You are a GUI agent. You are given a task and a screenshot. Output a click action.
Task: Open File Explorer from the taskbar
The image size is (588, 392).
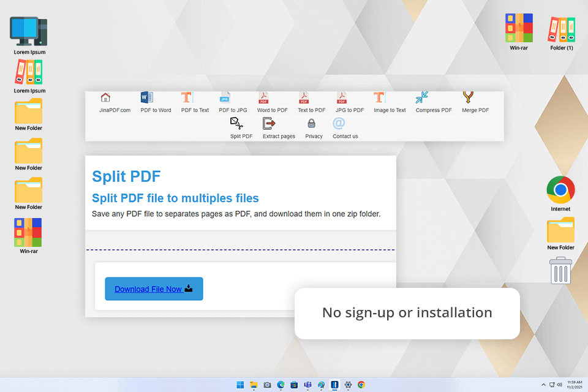(254, 385)
